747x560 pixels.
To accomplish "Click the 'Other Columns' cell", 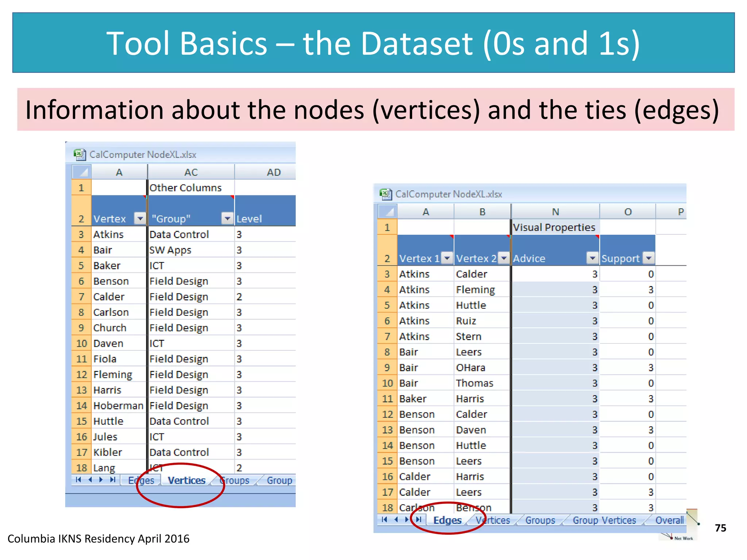I will (191, 188).
